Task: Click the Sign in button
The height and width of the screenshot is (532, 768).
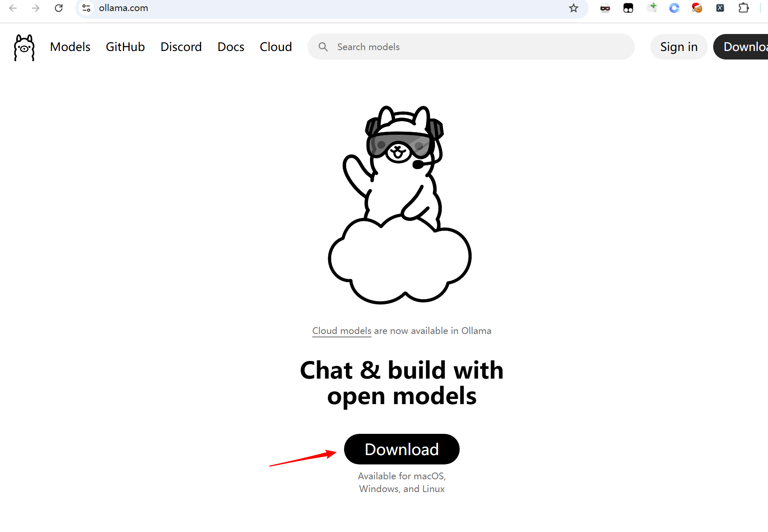Action: pyautogui.click(x=679, y=47)
